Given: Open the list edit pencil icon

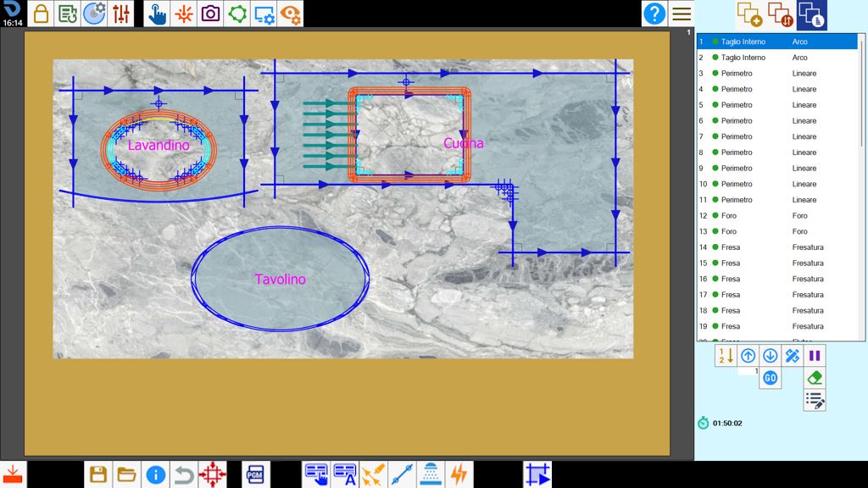Looking at the screenshot, I should click(815, 400).
